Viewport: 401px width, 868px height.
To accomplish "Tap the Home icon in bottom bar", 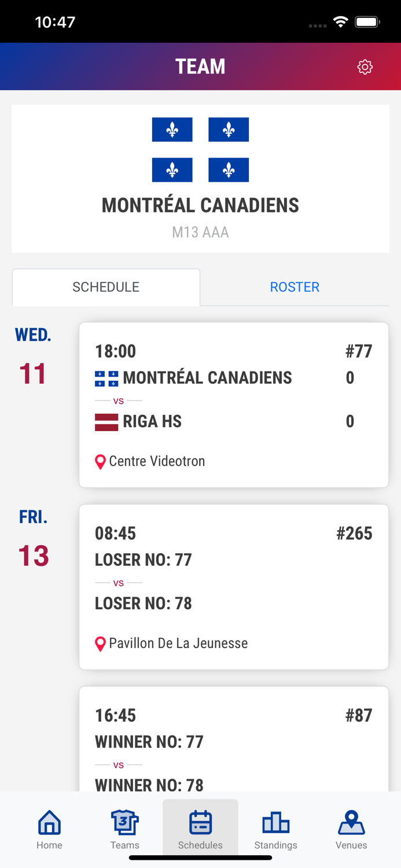I will (49, 822).
